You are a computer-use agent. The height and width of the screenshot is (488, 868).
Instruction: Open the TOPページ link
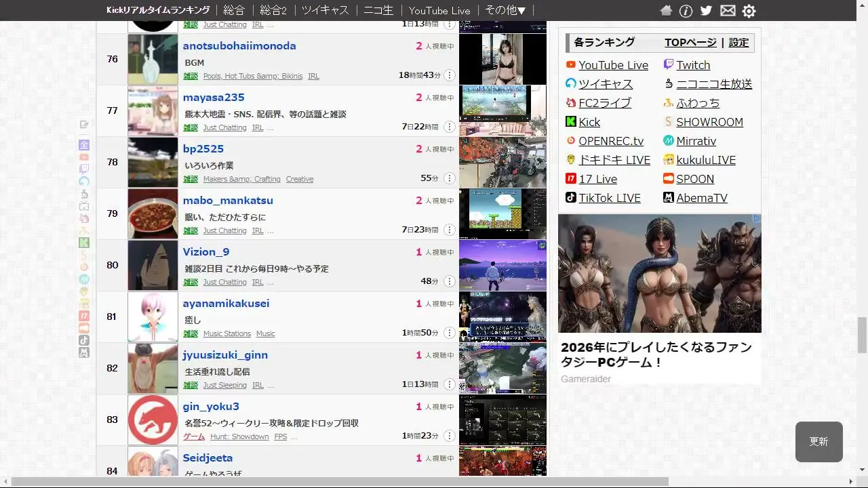tap(690, 43)
